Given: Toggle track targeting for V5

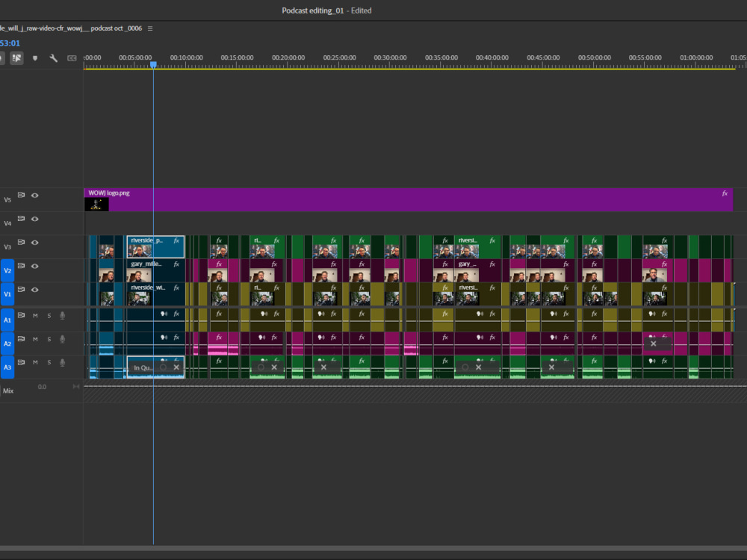Looking at the screenshot, I should point(7,199).
